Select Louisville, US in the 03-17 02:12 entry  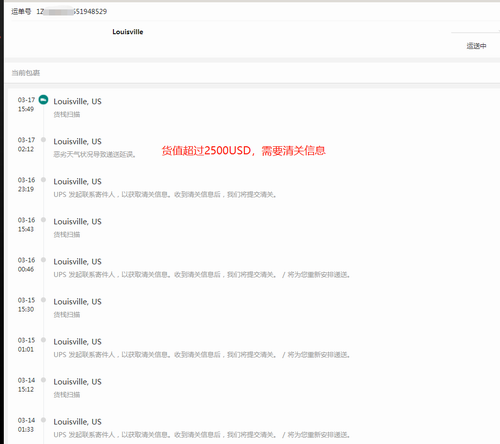(77, 141)
